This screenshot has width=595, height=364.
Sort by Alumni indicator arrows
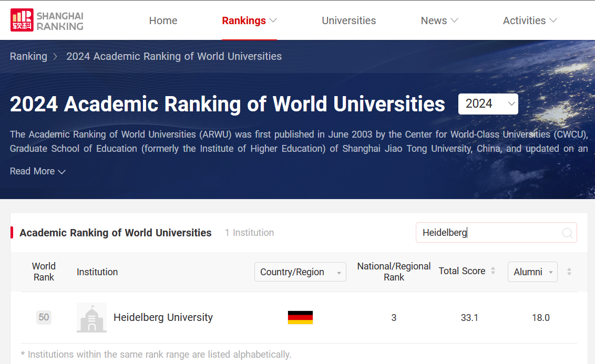click(569, 272)
